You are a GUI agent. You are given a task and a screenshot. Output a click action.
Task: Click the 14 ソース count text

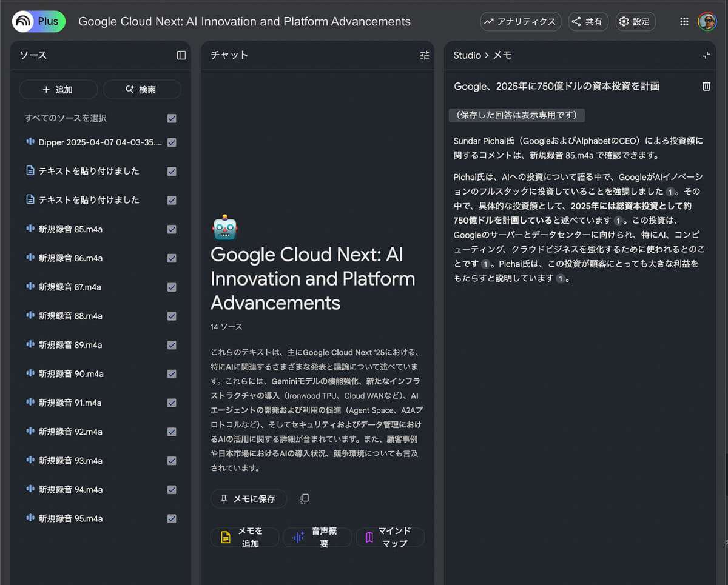point(226,327)
